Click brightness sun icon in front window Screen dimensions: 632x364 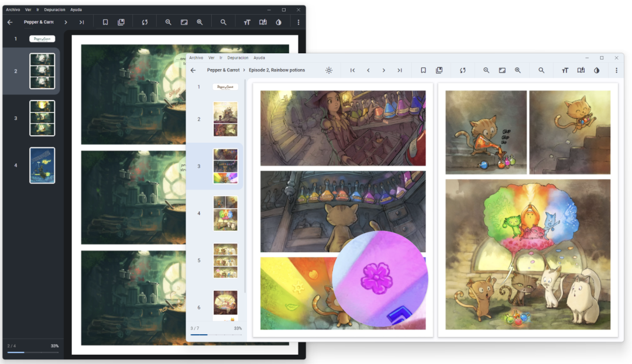coord(329,70)
